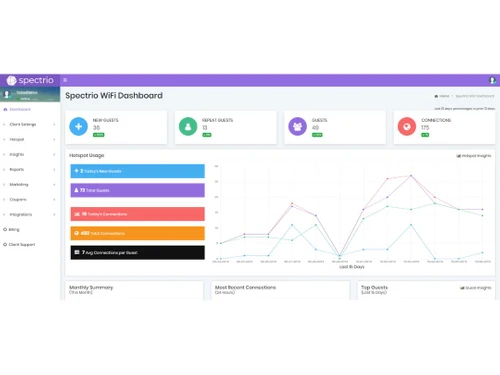500x375 pixels.
Task: Click the peak data point on the chart
Action: pos(411,175)
